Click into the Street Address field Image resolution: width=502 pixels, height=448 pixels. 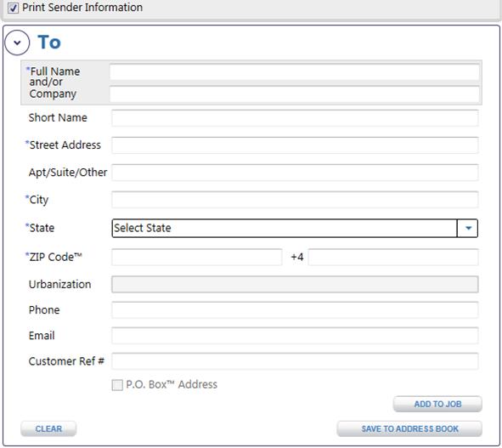tap(295, 145)
